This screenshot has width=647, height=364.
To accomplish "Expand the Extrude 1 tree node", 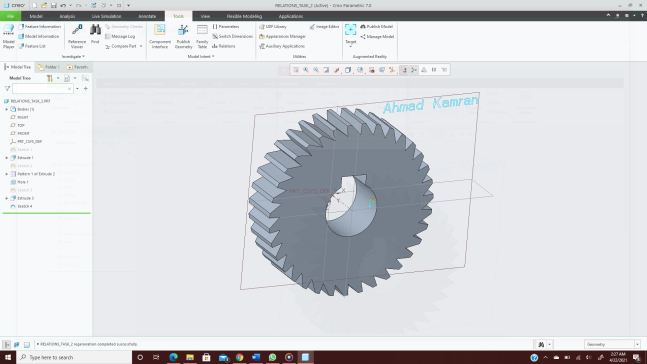I will (x=7, y=158).
